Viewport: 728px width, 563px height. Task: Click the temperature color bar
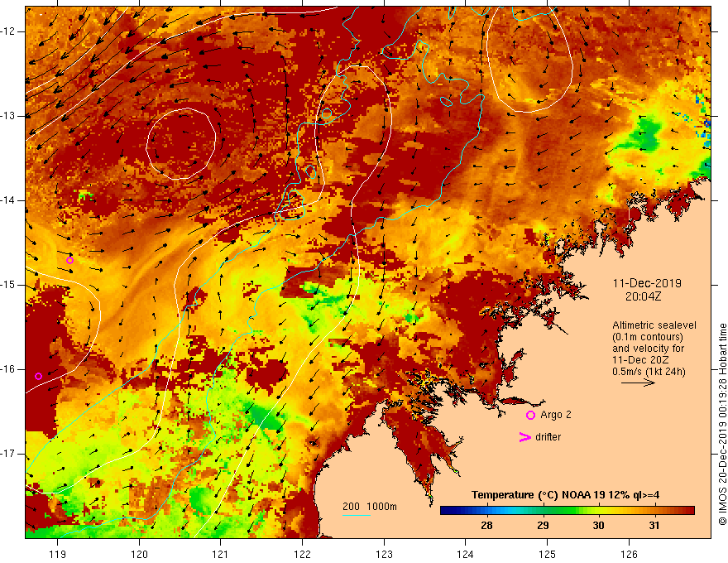(x=567, y=511)
